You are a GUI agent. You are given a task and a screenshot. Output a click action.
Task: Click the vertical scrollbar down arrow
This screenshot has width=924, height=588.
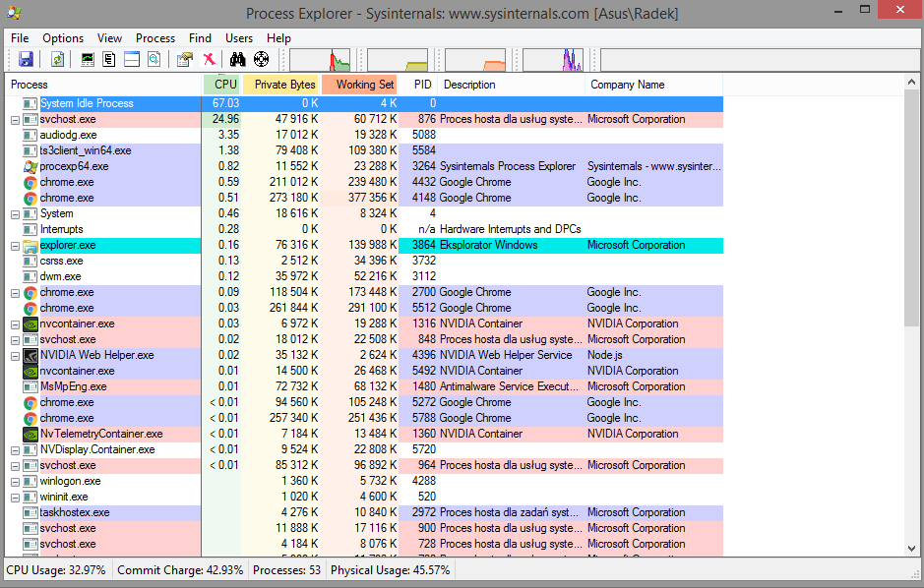tap(911, 548)
